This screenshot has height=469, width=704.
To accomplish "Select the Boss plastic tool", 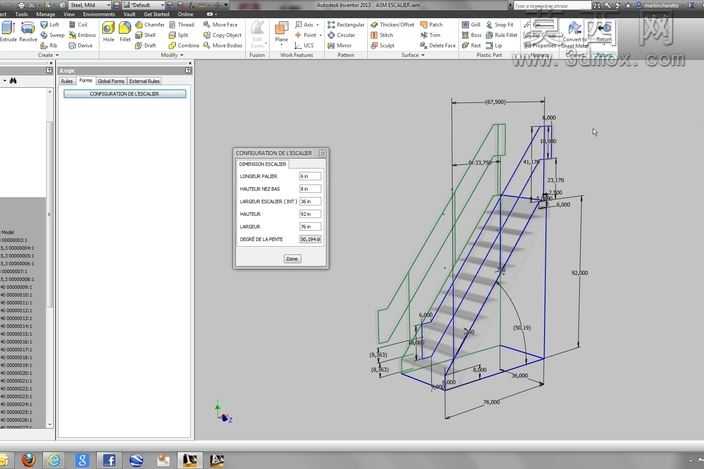I will click(x=471, y=35).
